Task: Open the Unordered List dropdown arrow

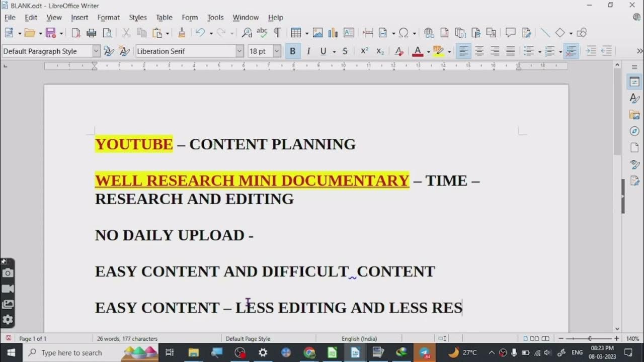Action: tap(539, 51)
